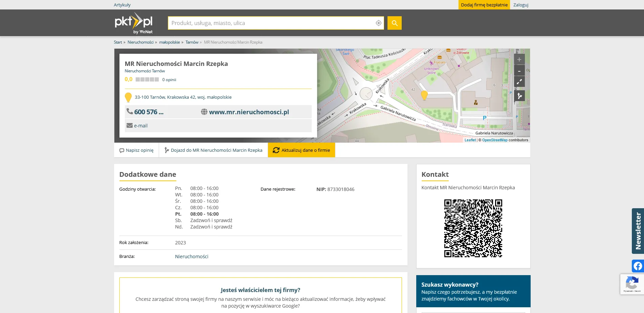Viewport: 644px width, 313px height.
Task: Click the 0,0 rating score
Action: (x=129, y=79)
